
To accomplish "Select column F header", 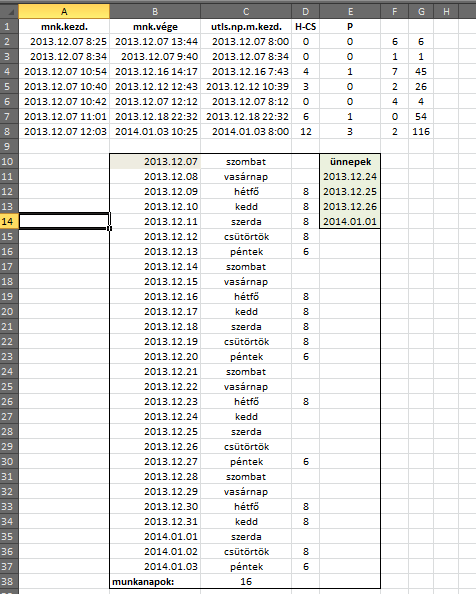I will pyautogui.click(x=395, y=12).
